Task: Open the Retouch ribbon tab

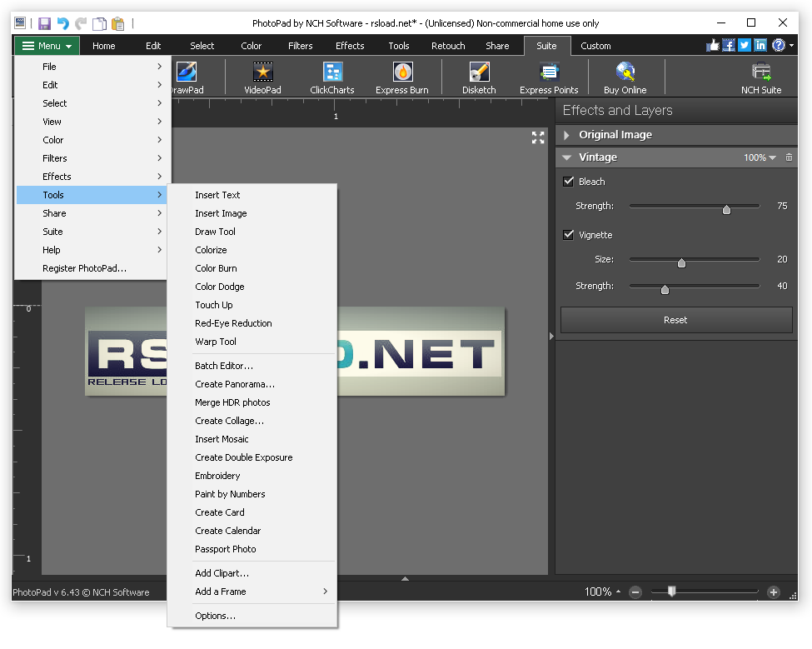Action: pyautogui.click(x=448, y=46)
